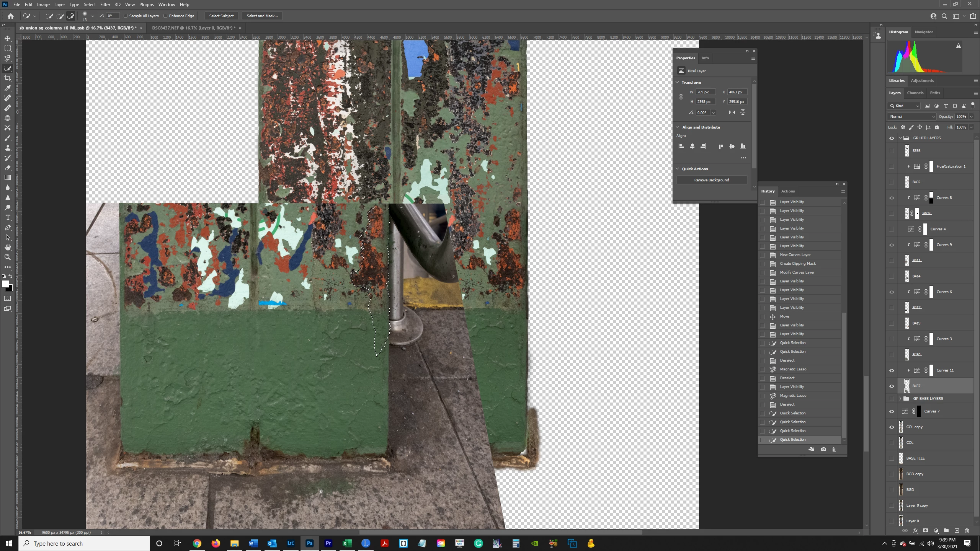Hide the COL copy layer
The width and height of the screenshot is (980, 551).
892,427
